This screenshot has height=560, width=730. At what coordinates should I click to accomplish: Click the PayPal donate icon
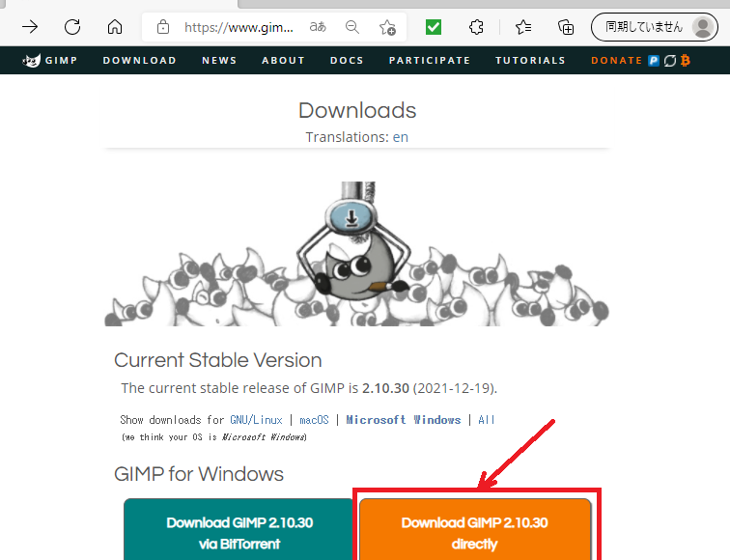tap(654, 61)
